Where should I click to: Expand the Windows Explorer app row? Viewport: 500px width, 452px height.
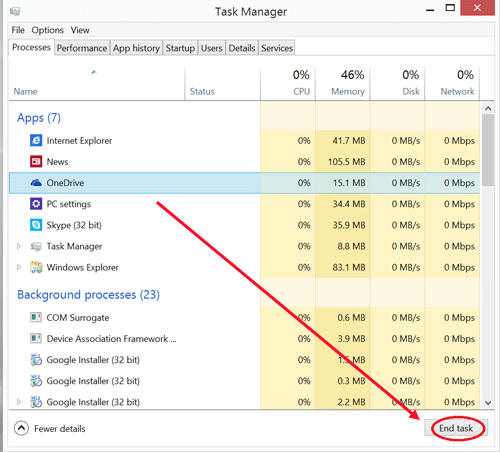(19, 267)
